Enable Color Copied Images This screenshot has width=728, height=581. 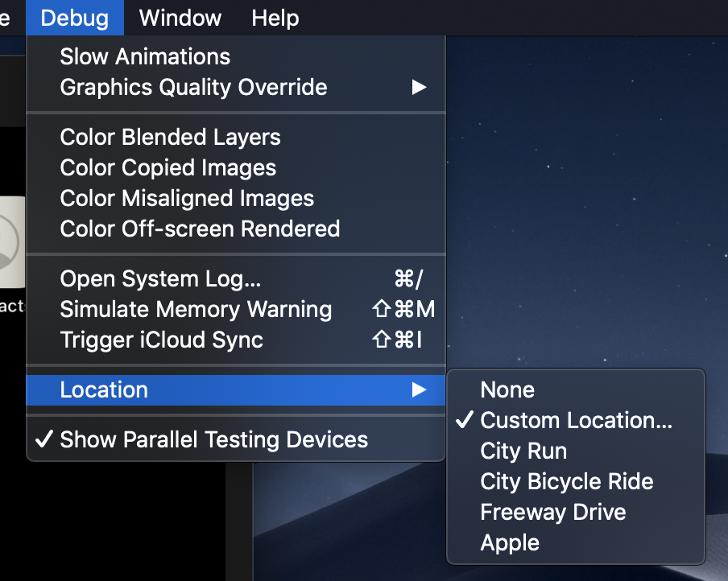[236, 167]
